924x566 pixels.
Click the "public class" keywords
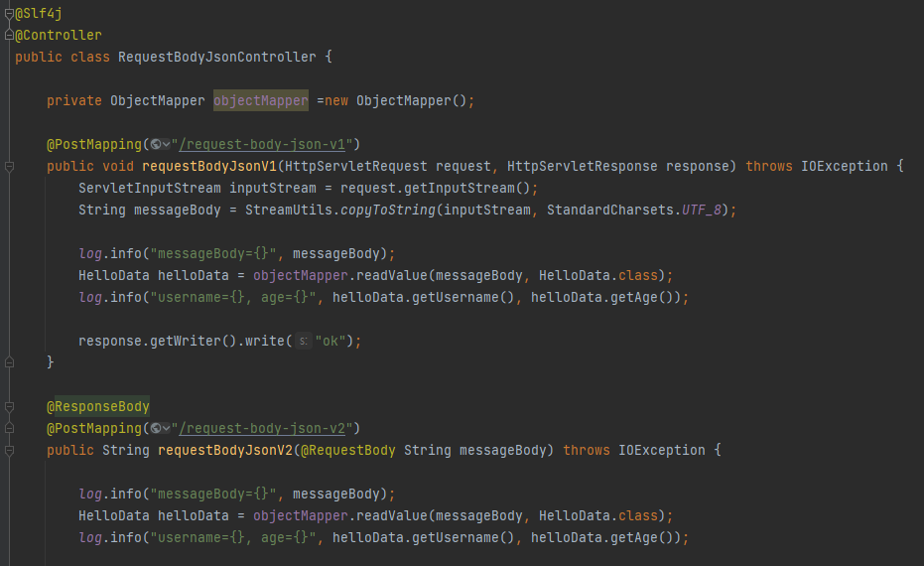[63, 58]
